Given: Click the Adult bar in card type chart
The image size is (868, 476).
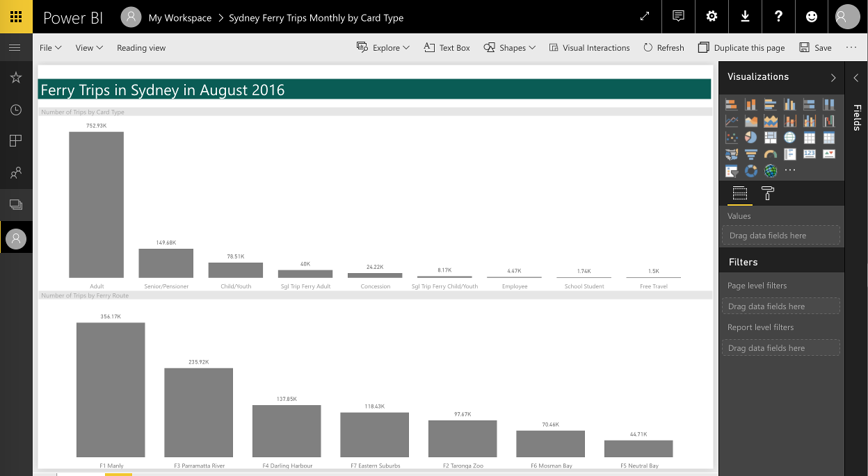Looking at the screenshot, I should pos(96,205).
